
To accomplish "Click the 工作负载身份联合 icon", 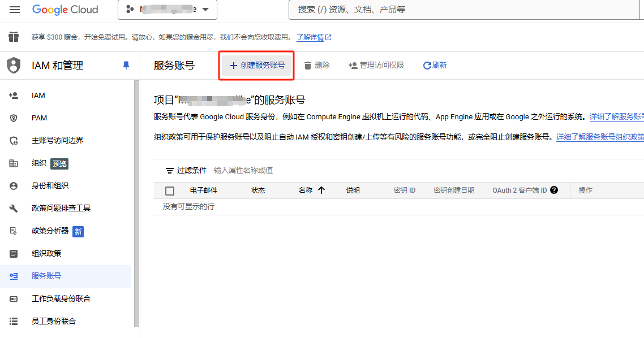I will pyautogui.click(x=14, y=298).
